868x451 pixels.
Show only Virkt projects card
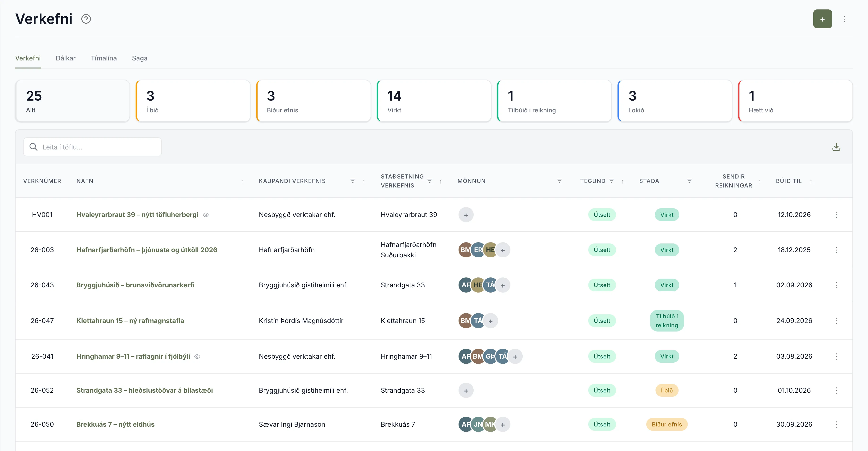pos(434,101)
